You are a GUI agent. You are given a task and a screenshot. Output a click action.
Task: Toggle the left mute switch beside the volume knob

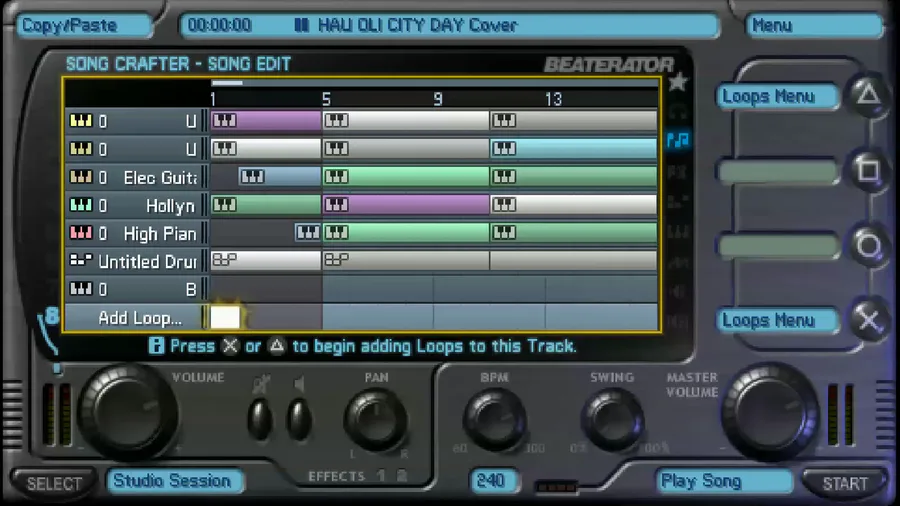click(261, 418)
